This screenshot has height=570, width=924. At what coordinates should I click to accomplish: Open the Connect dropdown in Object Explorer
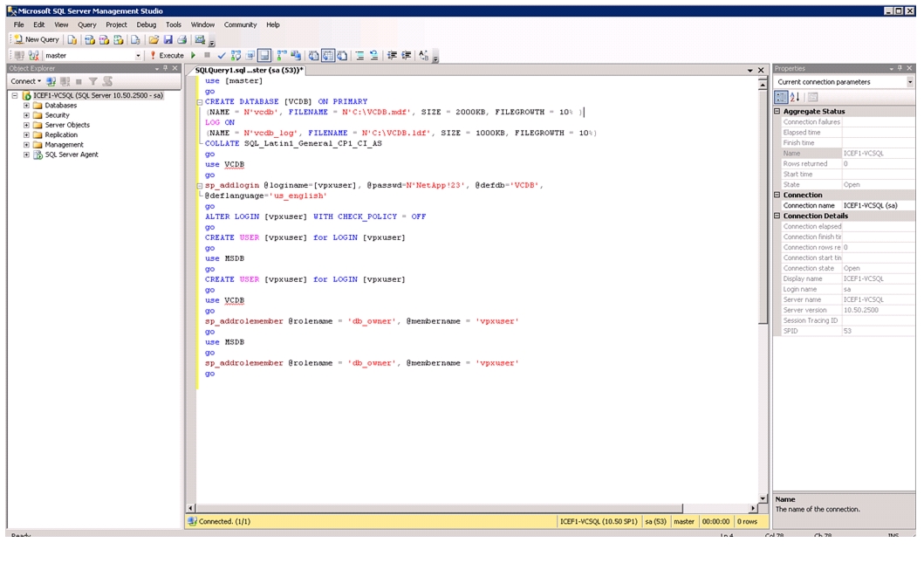coord(26,81)
